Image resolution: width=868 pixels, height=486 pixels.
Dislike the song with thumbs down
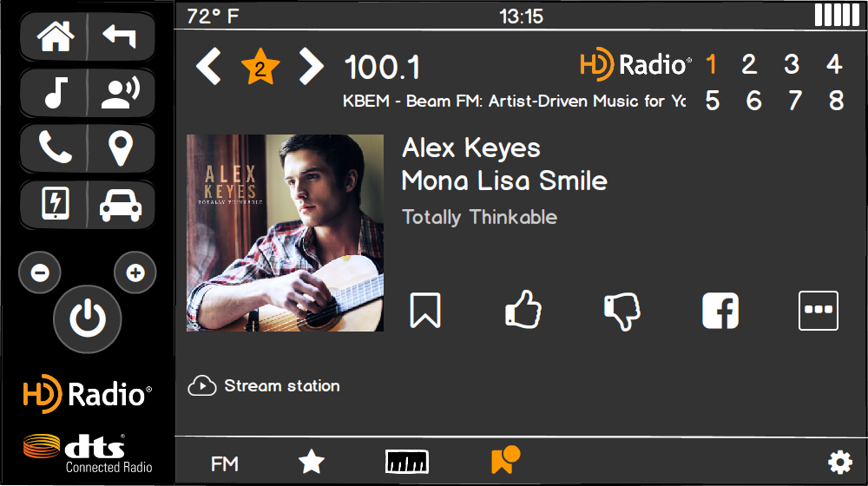click(x=622, y=311)
